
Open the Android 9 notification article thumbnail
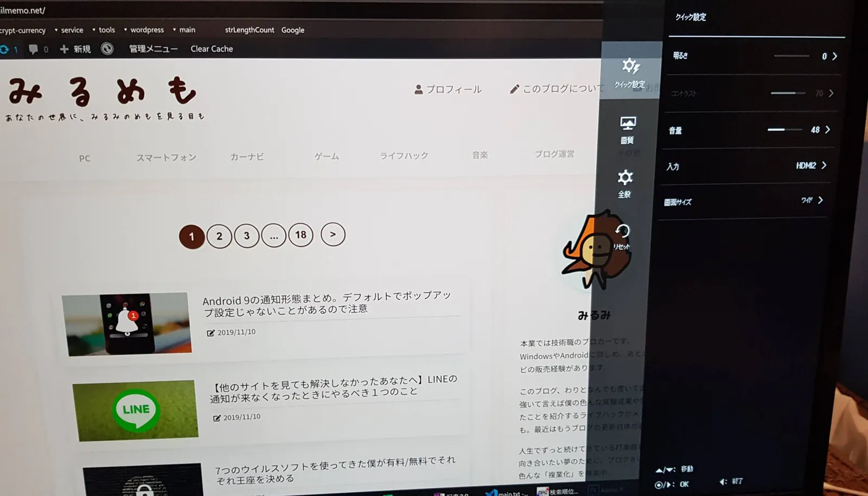pos(126,324)
